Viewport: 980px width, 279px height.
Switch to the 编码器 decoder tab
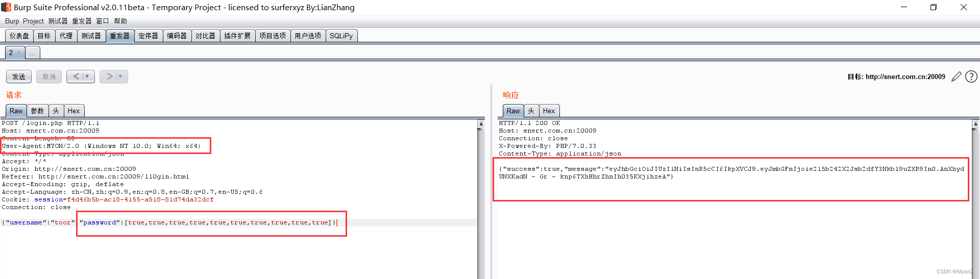(177, 36)
